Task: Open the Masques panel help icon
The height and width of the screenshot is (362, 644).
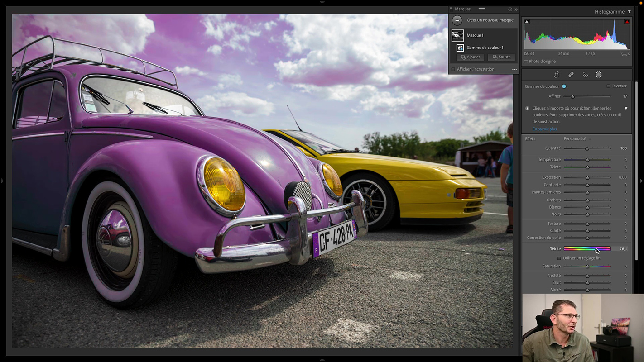Action: (510, 9)
